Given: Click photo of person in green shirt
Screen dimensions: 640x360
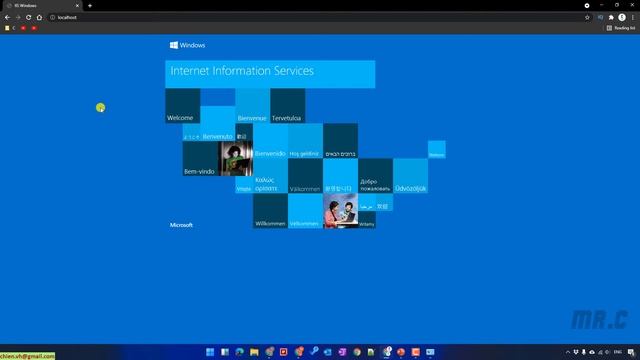Looking at the screenshot, I should (x=235, y=159).
